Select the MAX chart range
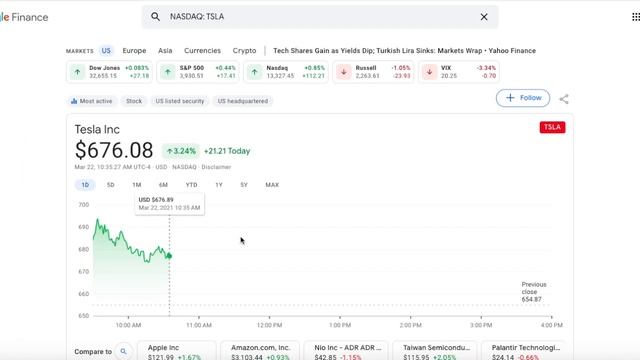This screenshot has width=640, height=360. (272, 185)
